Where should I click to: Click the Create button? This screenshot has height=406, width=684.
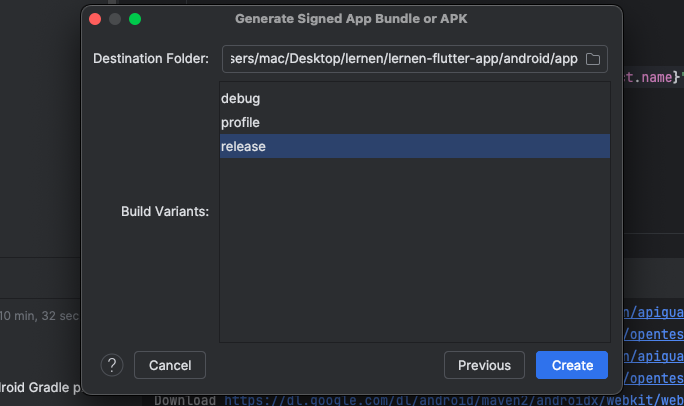(571, 365)
